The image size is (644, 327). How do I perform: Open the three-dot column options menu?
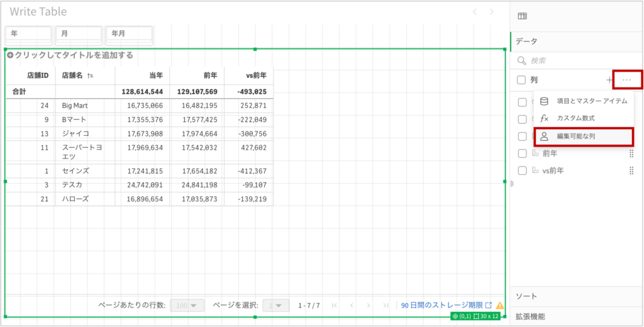[x=626, y=80]
